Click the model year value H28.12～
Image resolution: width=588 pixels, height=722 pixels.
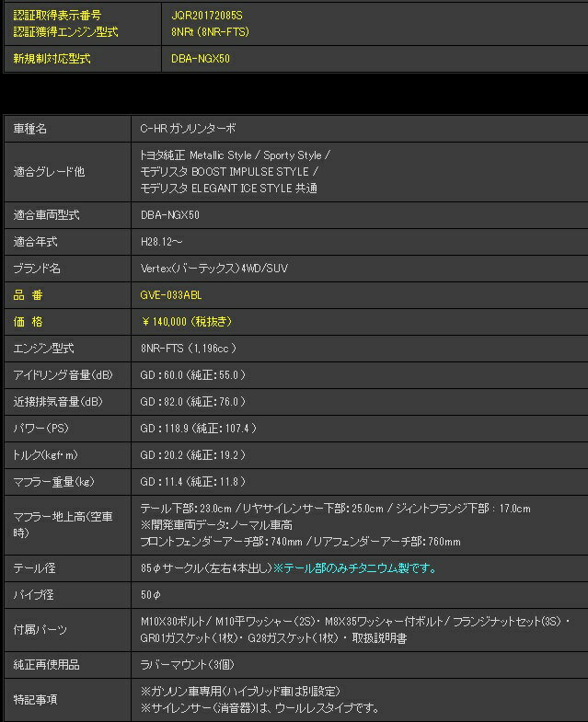coord(163,242)
